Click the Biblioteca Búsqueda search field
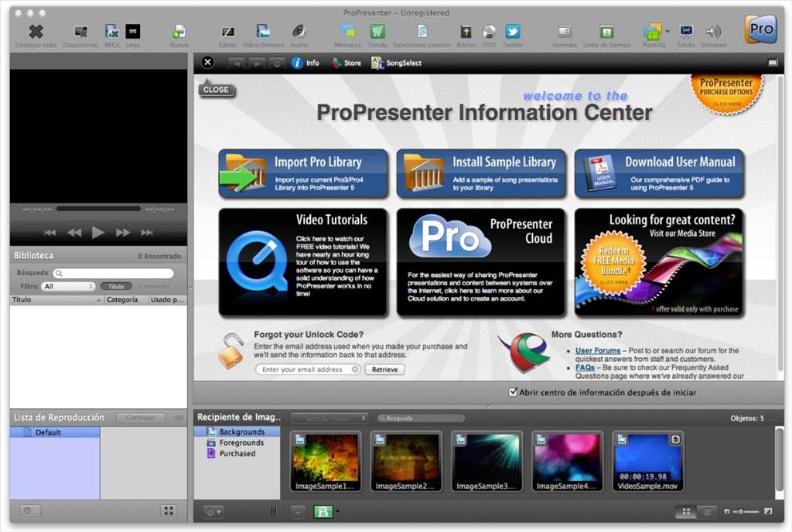The image size is (792, 532). coord(113,273)
